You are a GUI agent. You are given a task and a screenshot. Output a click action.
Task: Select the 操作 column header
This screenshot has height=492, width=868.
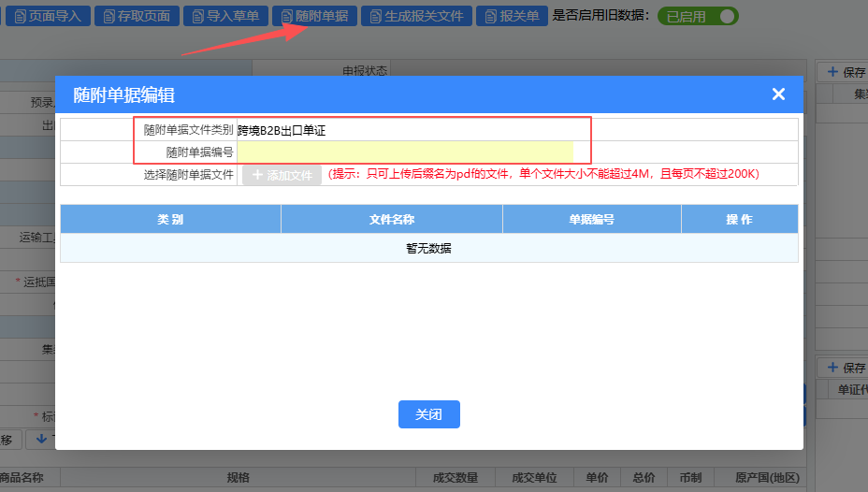(x=740, y=219)
